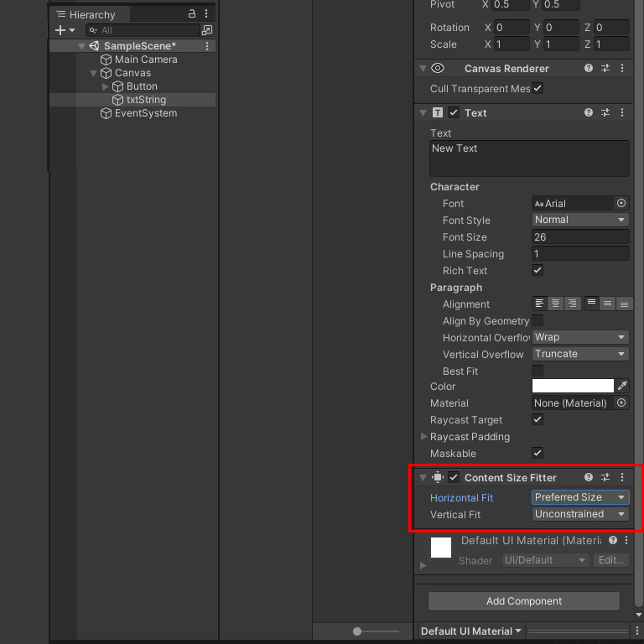Viewport: 644px width, 644px height.
Task: Open the Vertical Fit dropdown
Action: (580, 514)
